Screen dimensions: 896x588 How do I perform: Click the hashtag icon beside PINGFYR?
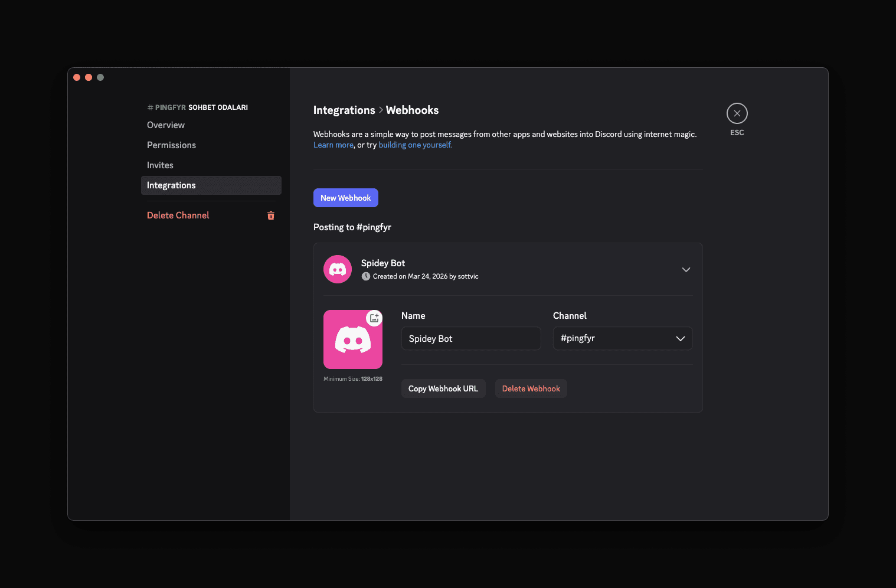tap(149, 107)
